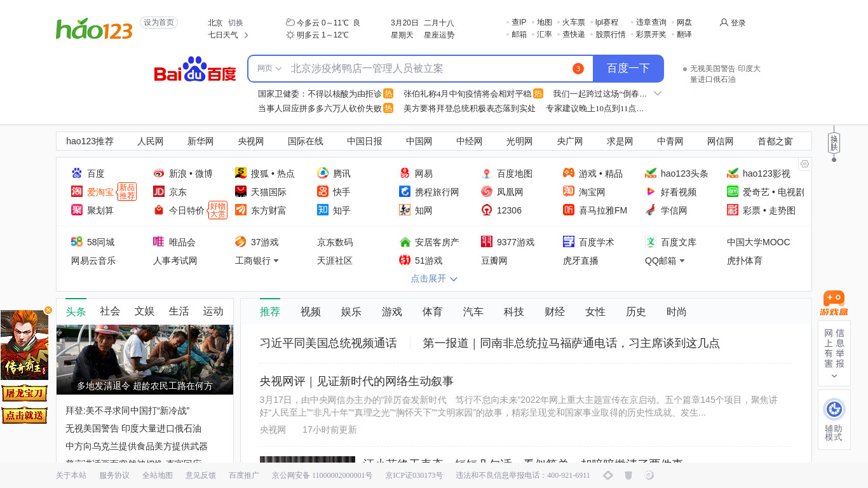Open the 百度文库 icon link

651,242
